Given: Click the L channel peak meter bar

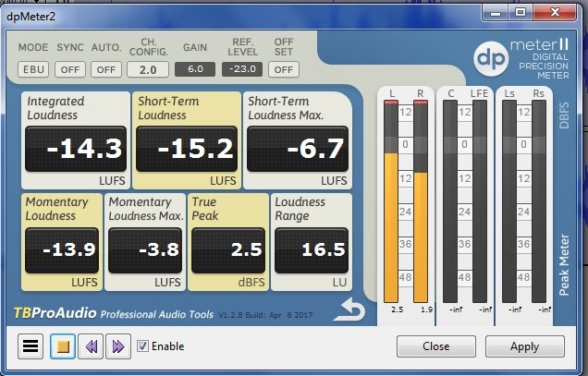Looking at the screenshot, I should point(391,201).
